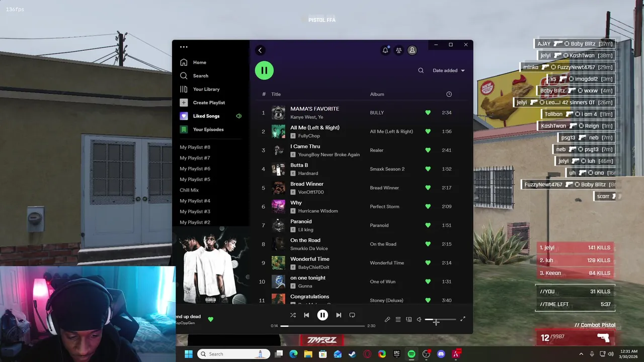The image size is (644, 362).
Task: Toggle repeat mode
Action: (x=352, y=315)
